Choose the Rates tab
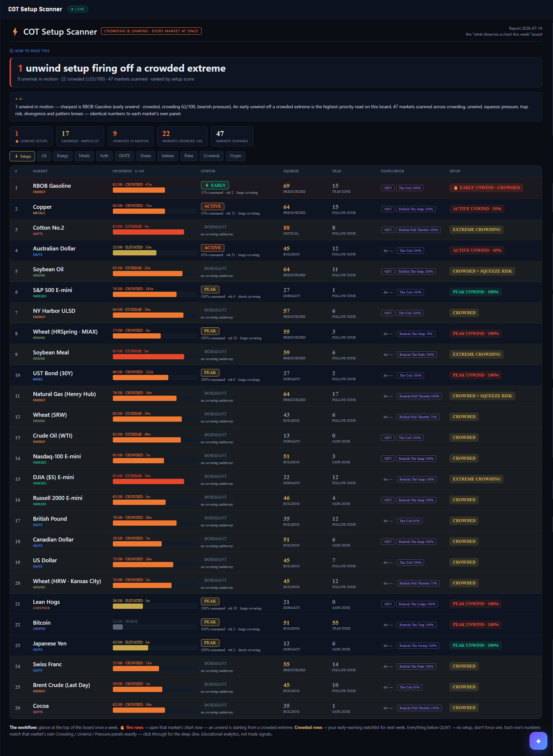553x756 pixels. click(189, 156)
